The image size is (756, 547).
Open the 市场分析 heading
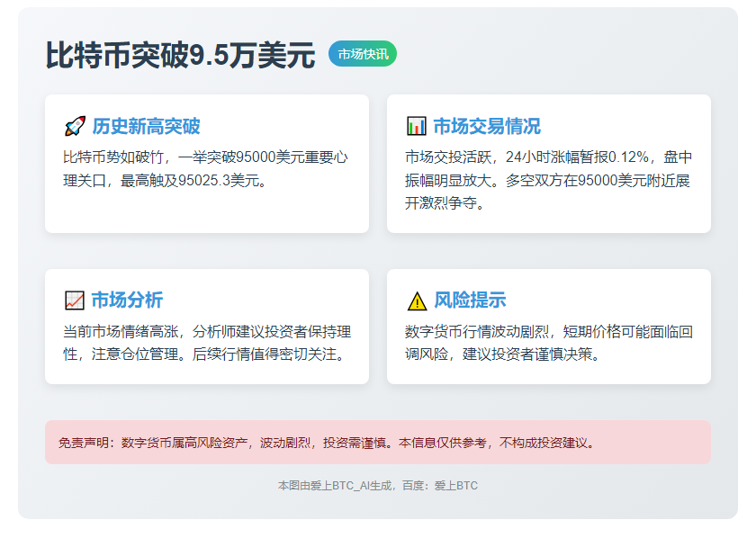[x=127, y=300]
